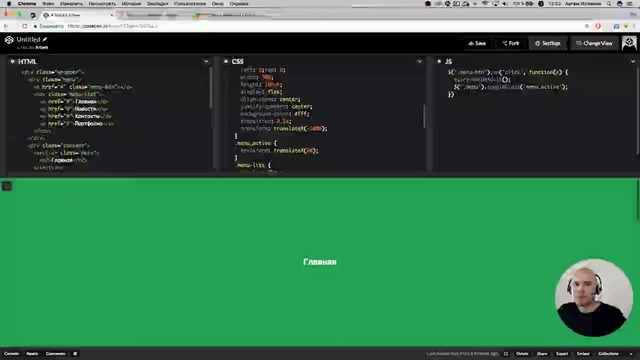Open HTML editor settings gear

pyautogui.click(x=13, y=62)
